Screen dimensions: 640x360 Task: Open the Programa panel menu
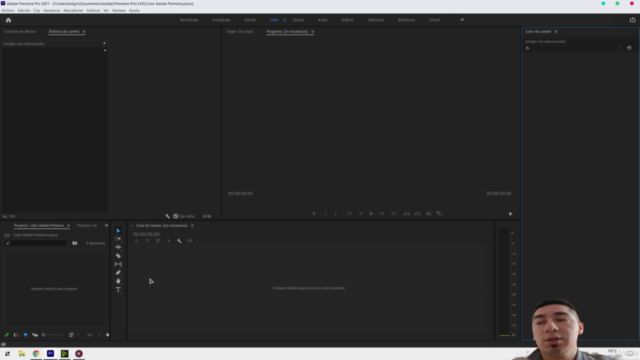coord(313,31)
